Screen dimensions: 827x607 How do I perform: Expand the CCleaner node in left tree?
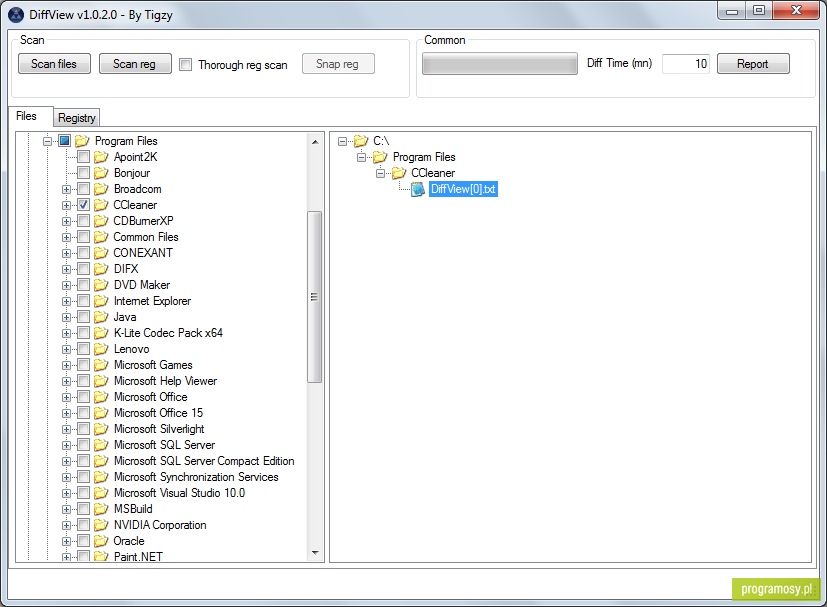pos(66,205)
